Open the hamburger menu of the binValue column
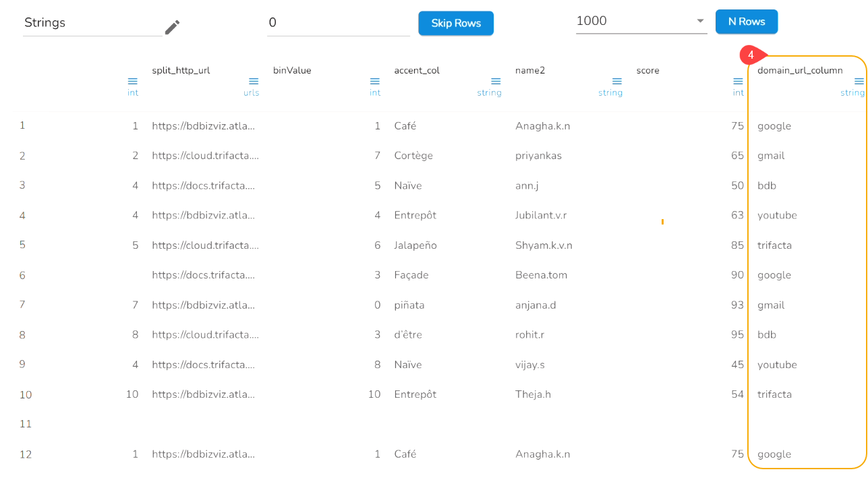Screen dimensions: 868x478 375,81
